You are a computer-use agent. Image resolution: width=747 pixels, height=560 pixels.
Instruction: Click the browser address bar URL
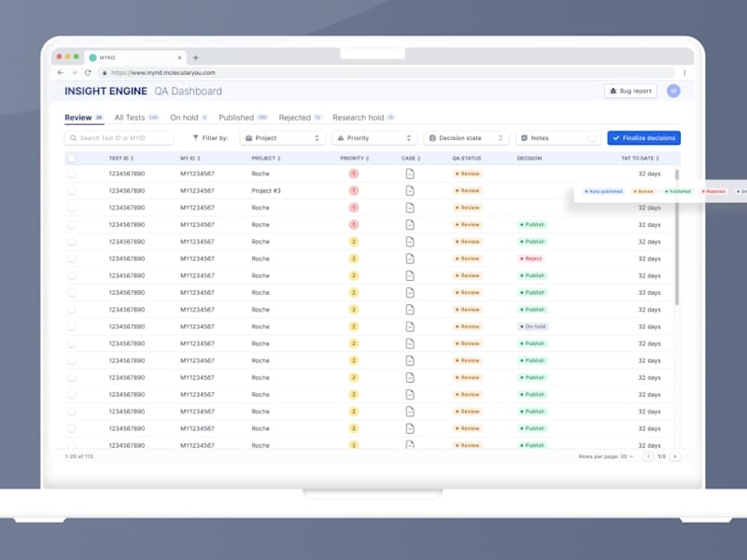162,73
